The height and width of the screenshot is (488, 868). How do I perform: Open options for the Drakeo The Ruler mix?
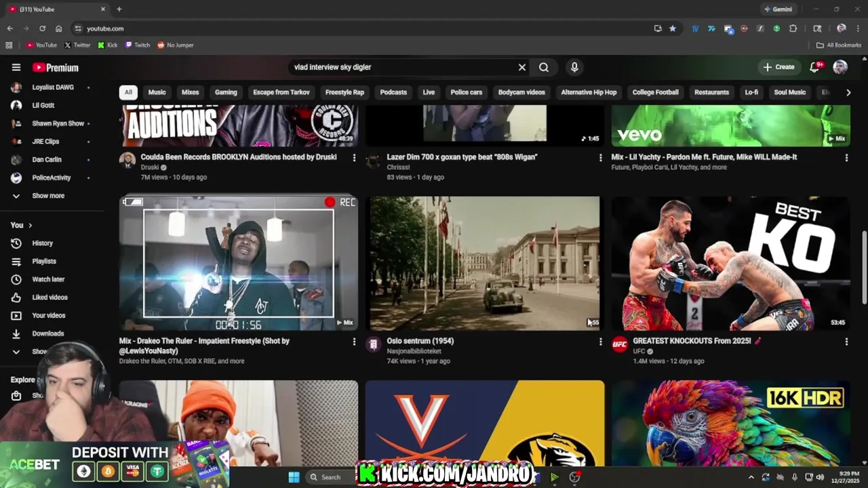354,342
